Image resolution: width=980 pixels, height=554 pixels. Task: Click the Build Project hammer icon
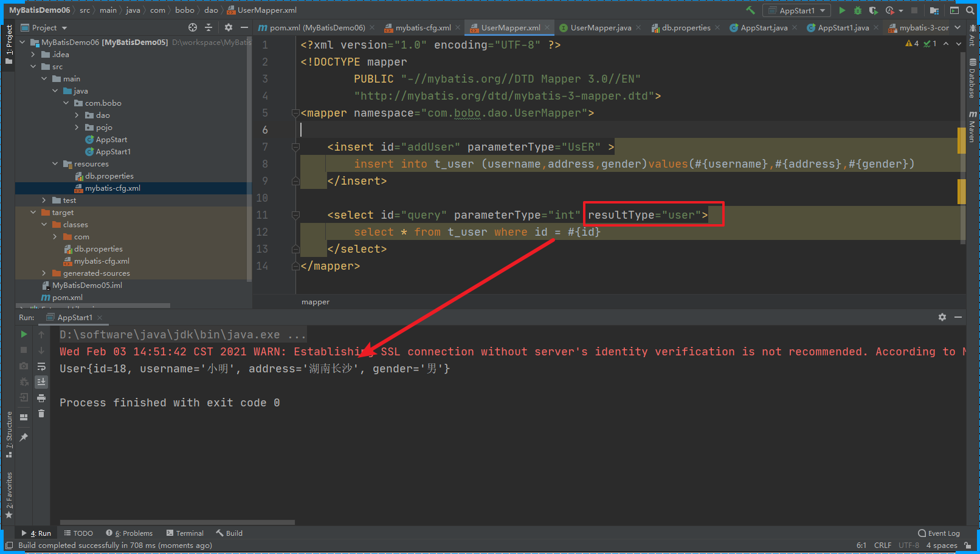tap(750, 10)
